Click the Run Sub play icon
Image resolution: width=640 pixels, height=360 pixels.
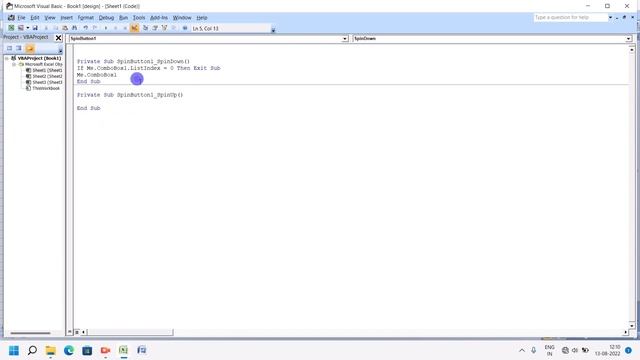point(106,28)
